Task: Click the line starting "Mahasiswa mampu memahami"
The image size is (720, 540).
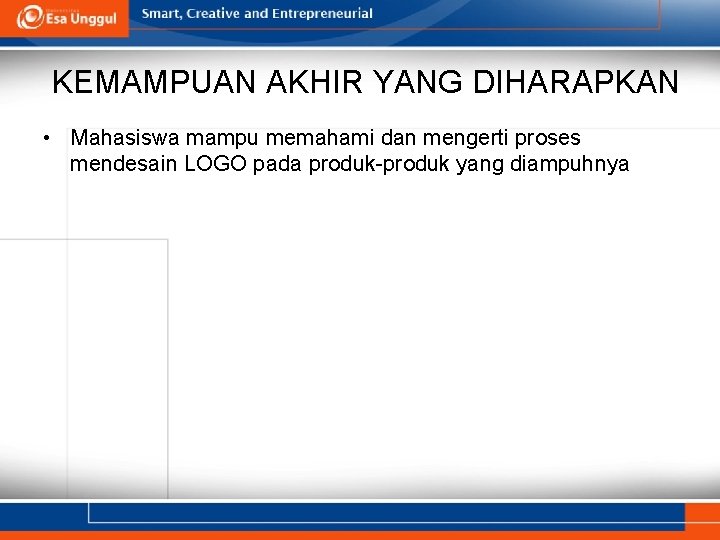Action: (326, 138)
